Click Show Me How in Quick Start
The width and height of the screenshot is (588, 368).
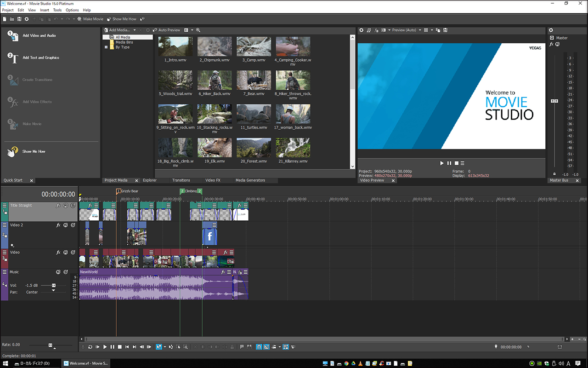[x=27, y=151]
